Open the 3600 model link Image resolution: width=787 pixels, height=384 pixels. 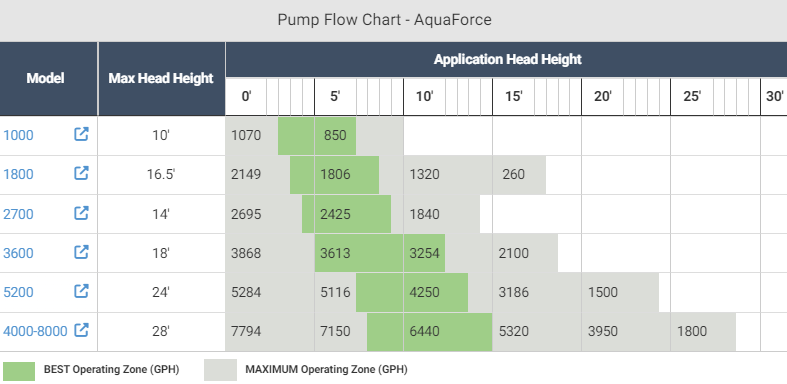[19, 253]
